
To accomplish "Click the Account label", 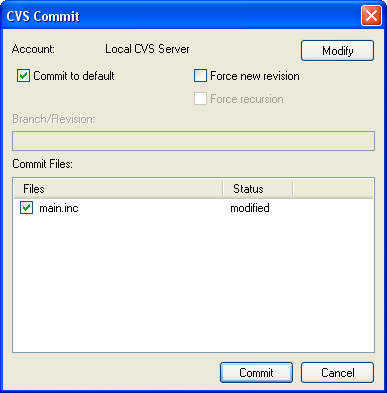I will 33,49.
